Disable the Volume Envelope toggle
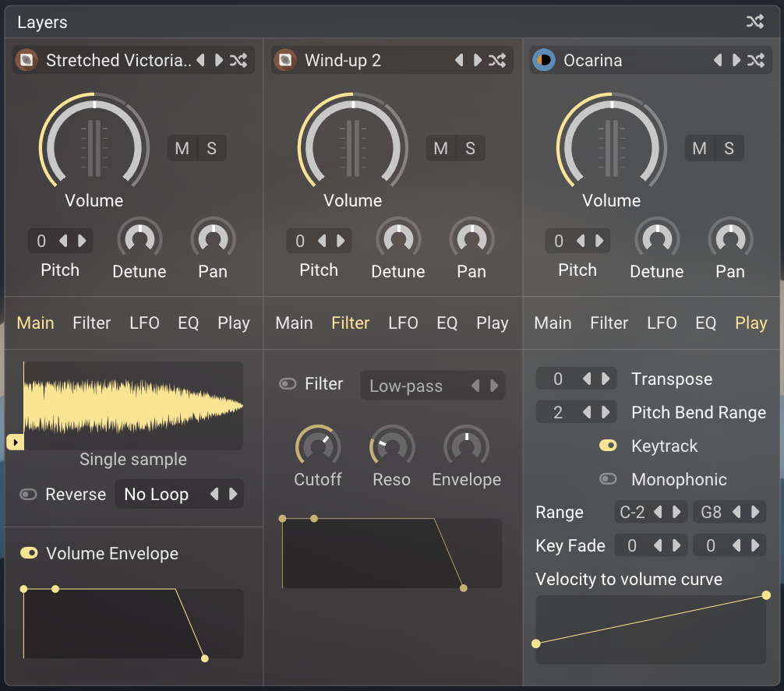784x691 pixels. [30, 553]
